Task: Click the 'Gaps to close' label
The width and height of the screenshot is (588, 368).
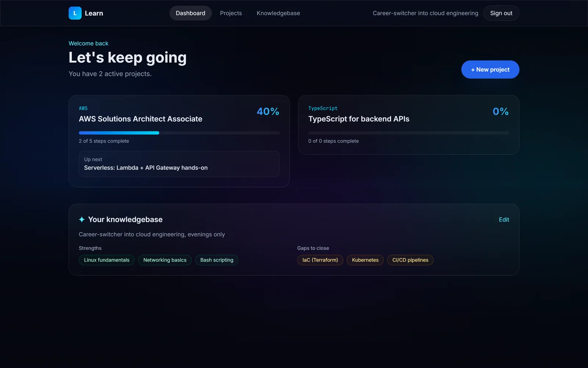Action: (313, 248)
